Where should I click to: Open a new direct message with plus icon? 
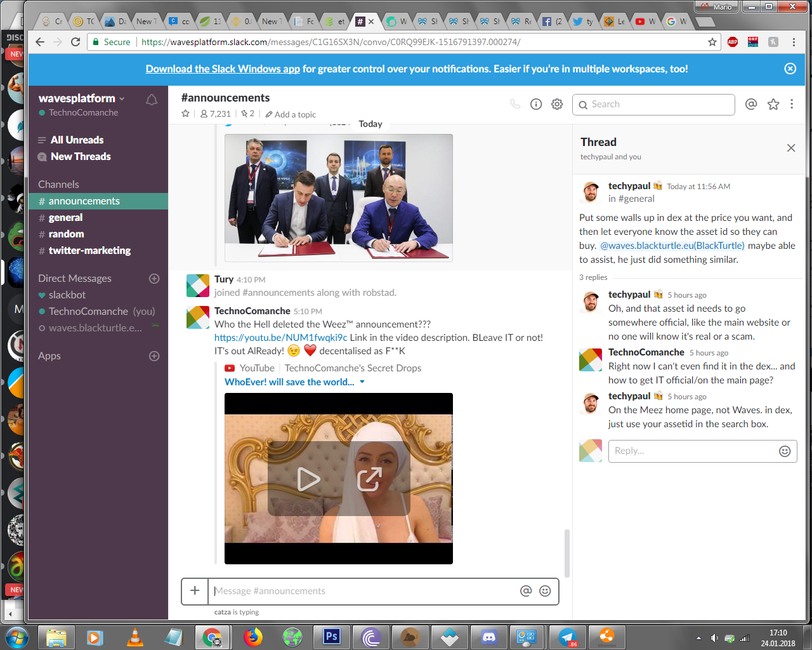click(x=154, y=279)
